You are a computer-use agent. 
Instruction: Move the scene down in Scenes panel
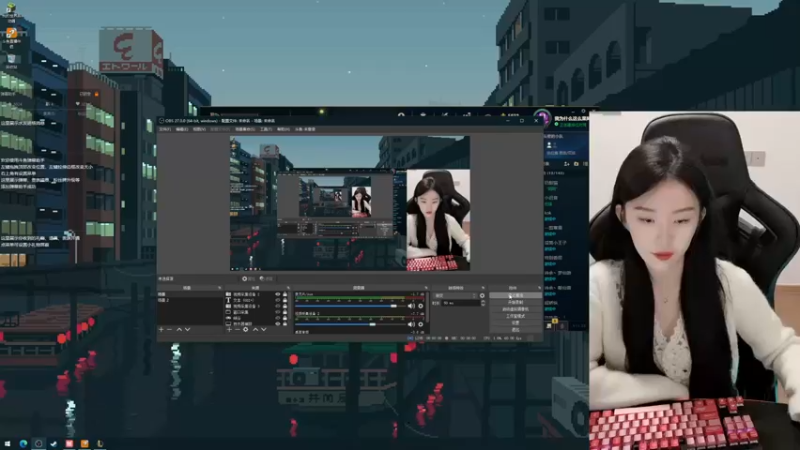click(187, 330)
